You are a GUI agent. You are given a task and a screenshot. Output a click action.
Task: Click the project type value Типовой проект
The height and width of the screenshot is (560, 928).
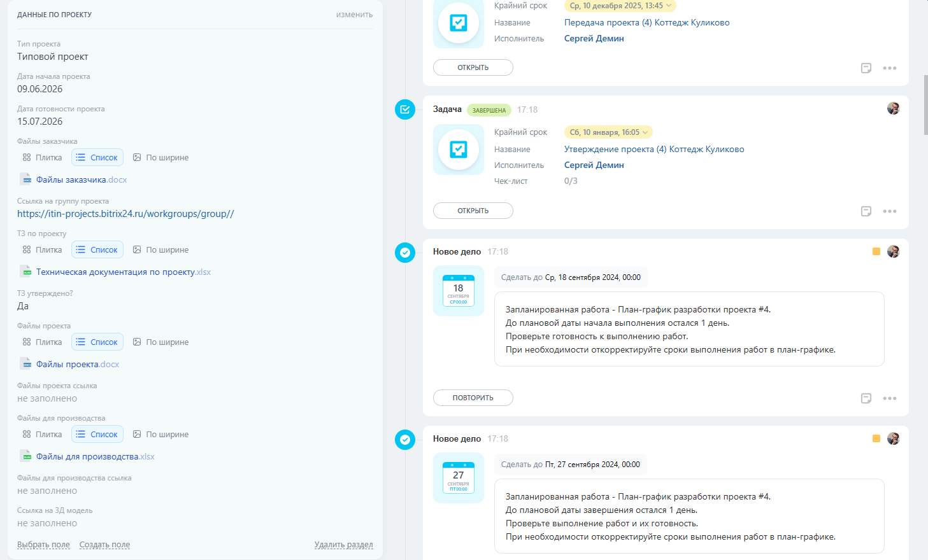pyautogui.click(x=53, y=57)
